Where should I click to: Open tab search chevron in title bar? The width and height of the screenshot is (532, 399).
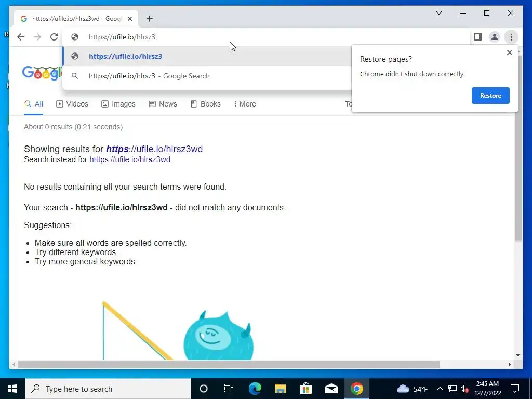pos(438,13)
